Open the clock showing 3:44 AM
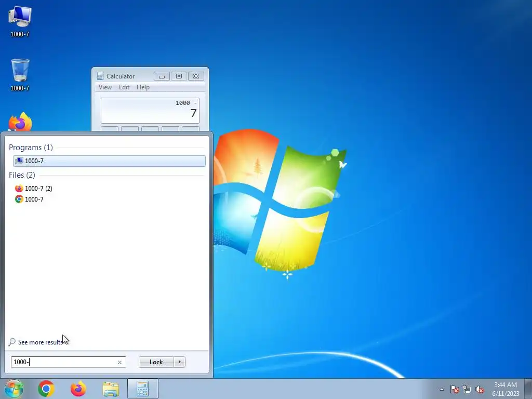This screenshot has width=532, height=399. point(506,389)
